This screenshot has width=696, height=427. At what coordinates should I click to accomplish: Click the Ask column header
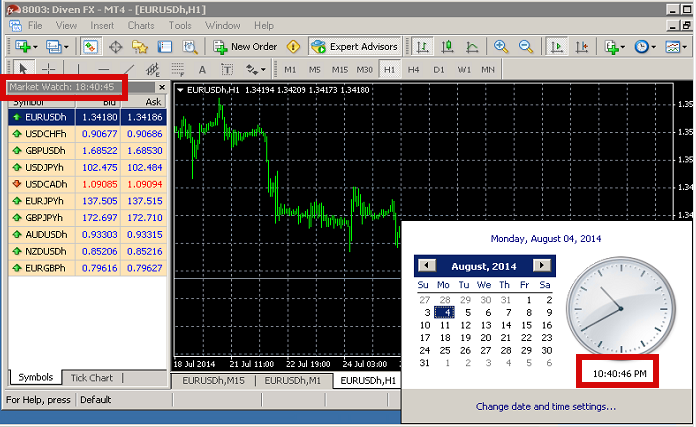click(x=144, y=102)
